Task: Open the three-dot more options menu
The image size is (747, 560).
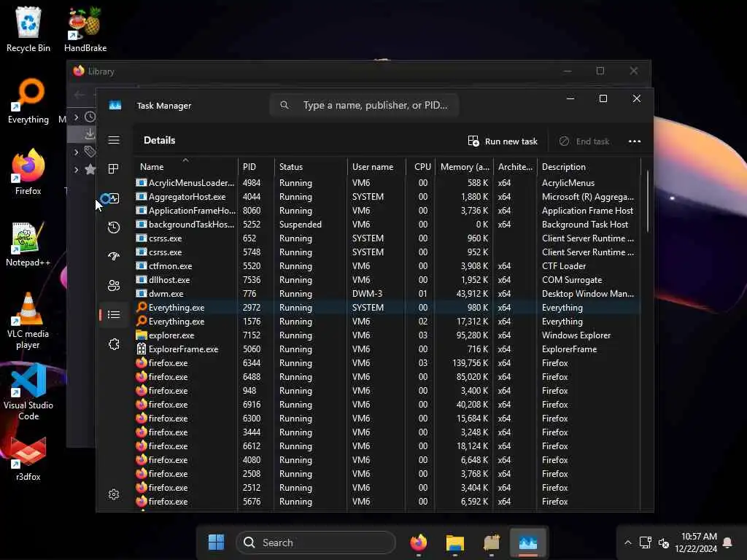Action: coord(635,141)
